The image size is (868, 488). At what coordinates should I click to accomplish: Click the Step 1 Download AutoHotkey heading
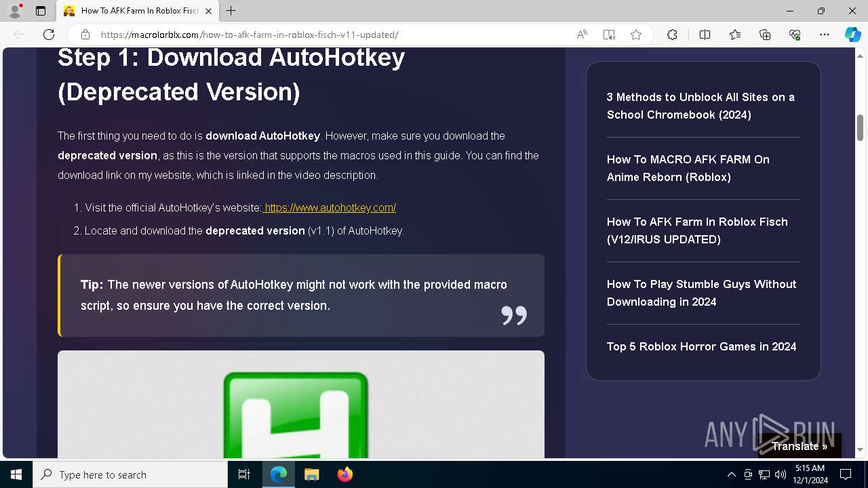click(231, 75)
